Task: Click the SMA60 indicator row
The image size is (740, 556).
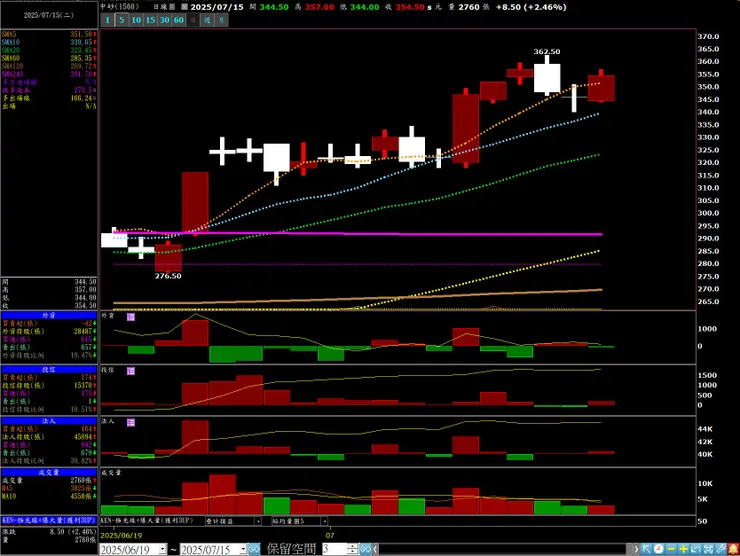Action: click(x=49, y=58)
